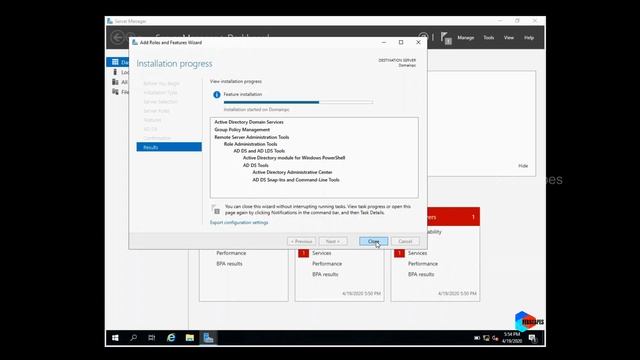
Task: Click Remote Server Administration Tools entry
Action: pos(251,137)
